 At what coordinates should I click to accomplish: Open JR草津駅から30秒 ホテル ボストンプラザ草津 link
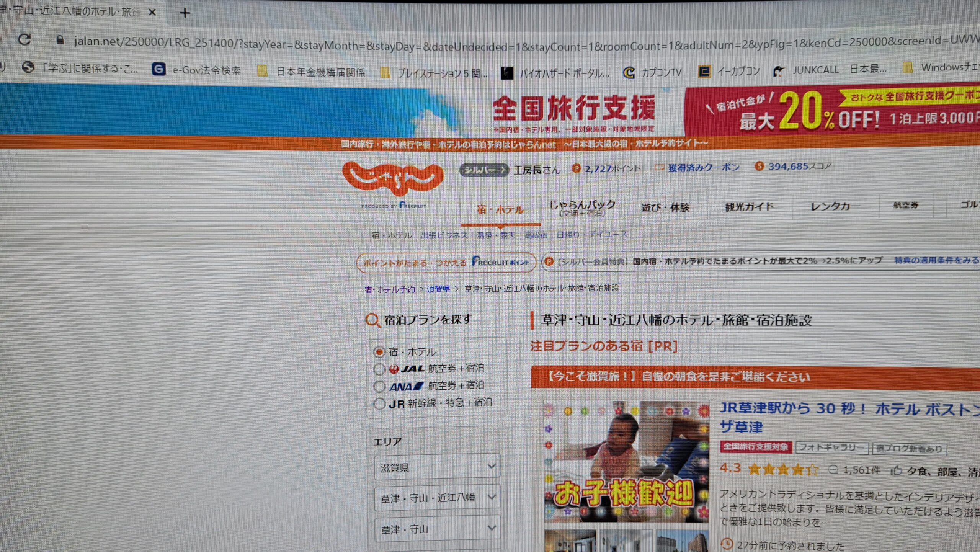pos(849,417)
